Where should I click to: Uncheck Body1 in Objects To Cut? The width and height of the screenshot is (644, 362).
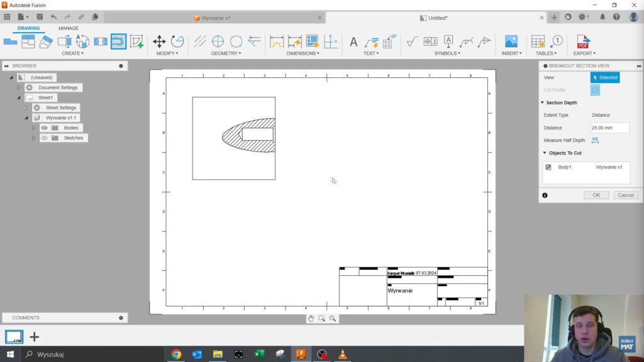coord(548,167)
